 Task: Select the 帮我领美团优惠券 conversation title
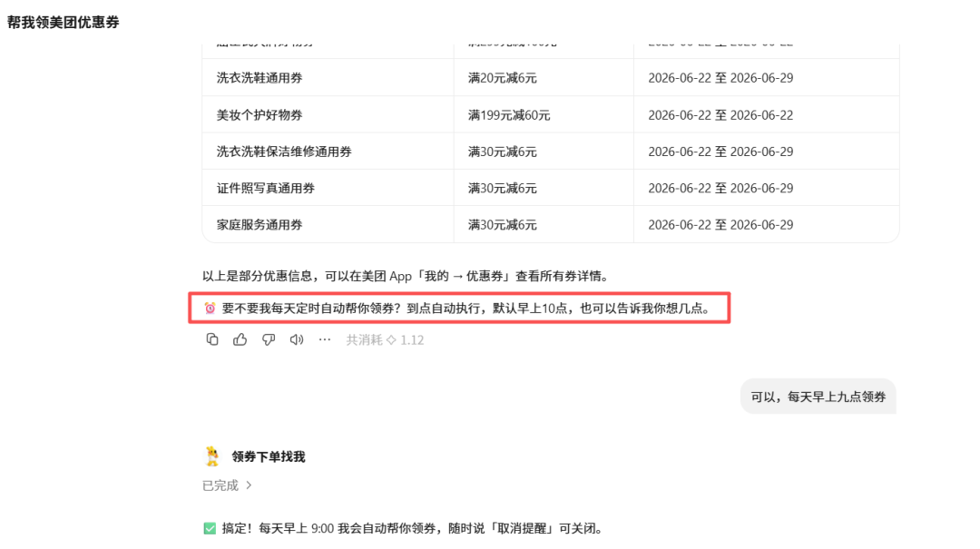coord(64,23)
